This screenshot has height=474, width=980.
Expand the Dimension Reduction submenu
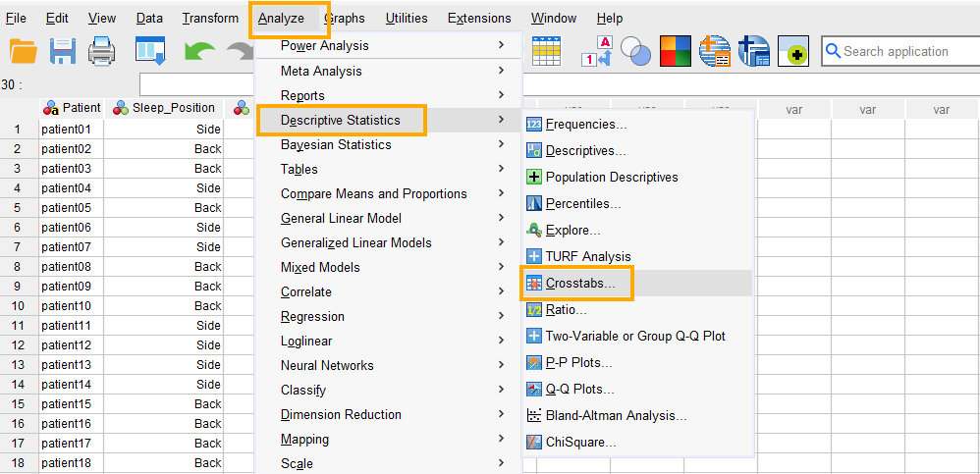click(x=388, y=415)
